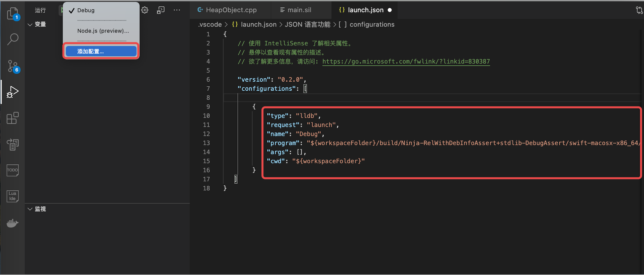The width and height of the screenshot is (644, 275).
Task: Open the Search view icon
Action: pyautogui.click(x=13, y=39)
